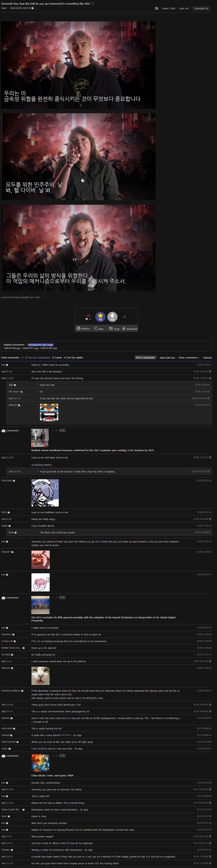Click Warspirit's red frog sticker
Image resolution: width=217 pixels, height=868 pixels.
click(41, 560)
